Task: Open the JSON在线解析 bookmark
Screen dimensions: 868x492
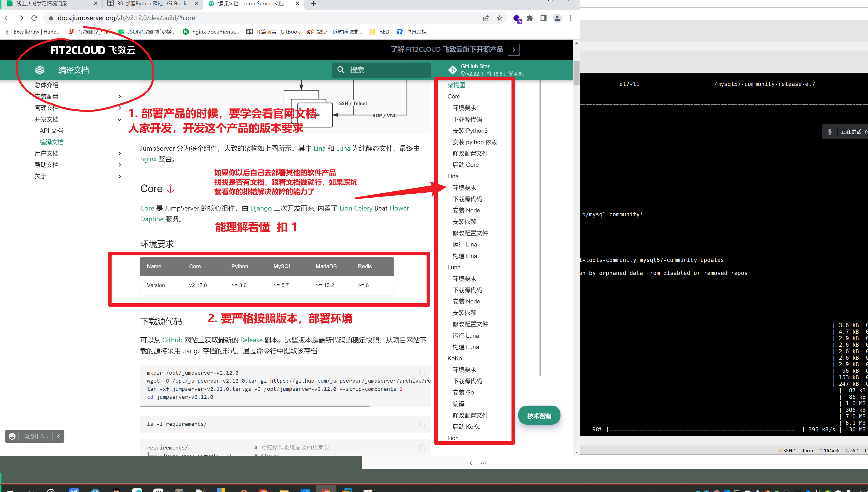Action: point(146,32)
